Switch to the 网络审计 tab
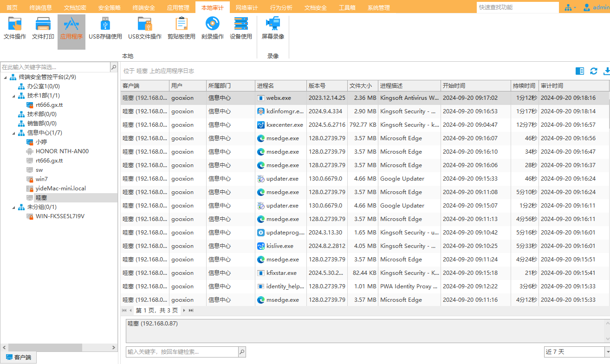This screenshot has height=364, width=610. [247, 7]
